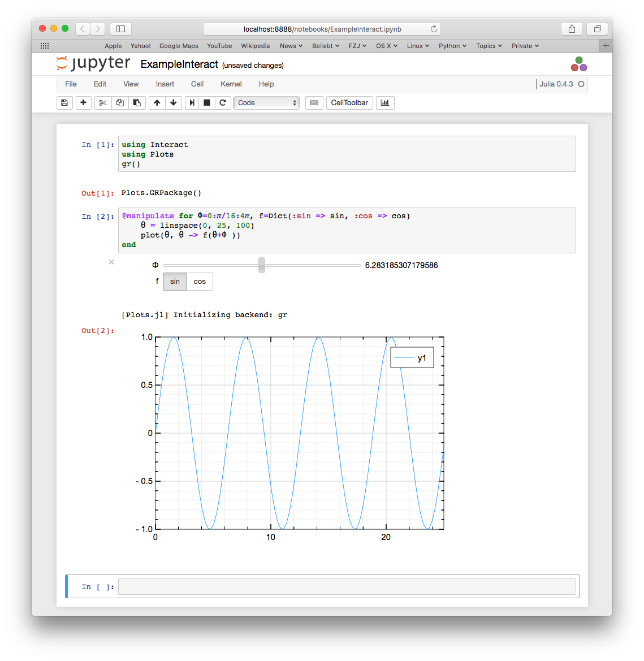The width and height of the screenshot is (644, 661).
Task: Click the Φ slider handle
Action: point(262,265)
